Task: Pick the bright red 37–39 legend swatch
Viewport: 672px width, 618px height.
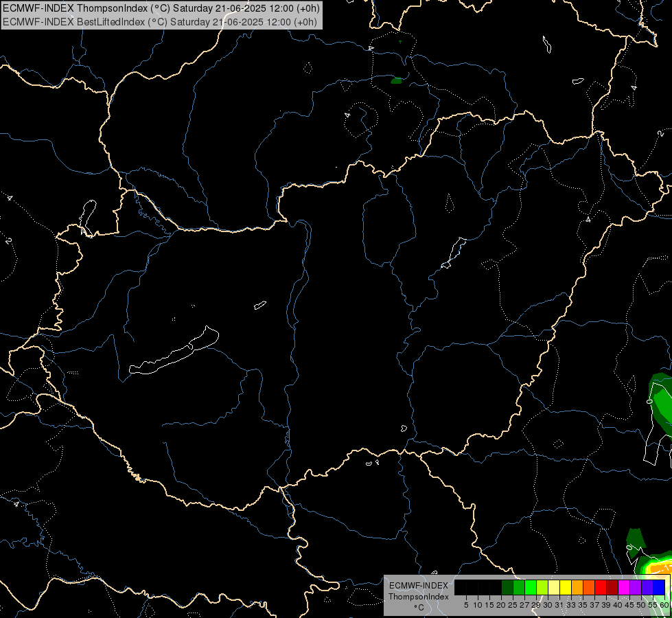Action: (x=601, y=587)
